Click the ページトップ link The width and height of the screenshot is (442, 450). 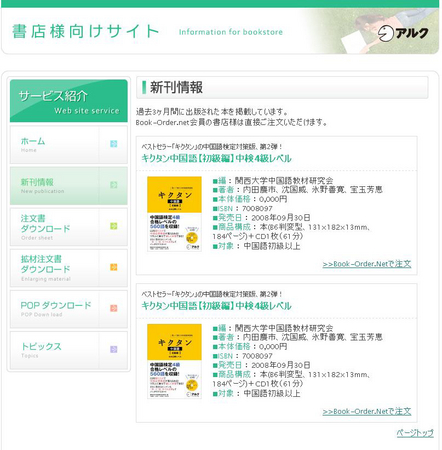pyautogui.click(x=415, y=433)
